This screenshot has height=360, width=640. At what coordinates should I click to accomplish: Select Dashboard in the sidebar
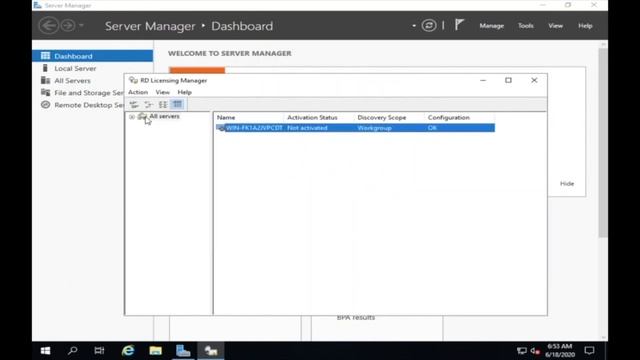(93, 56)
